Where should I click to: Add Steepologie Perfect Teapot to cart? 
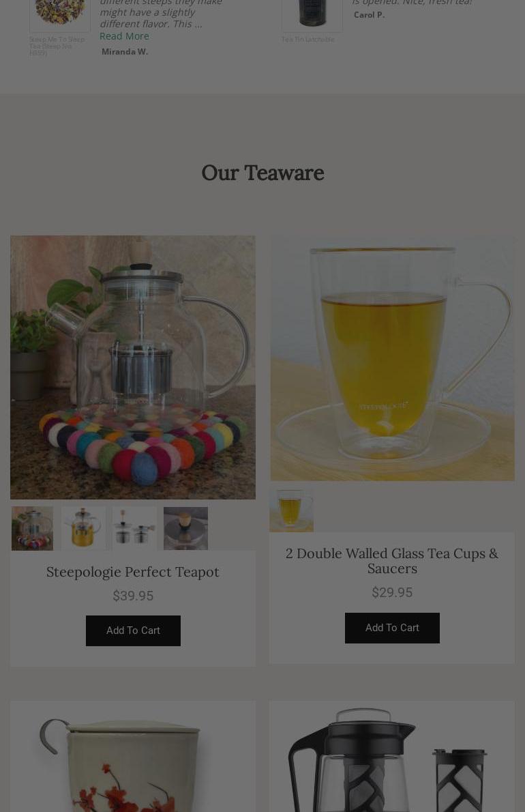(133, 630)
